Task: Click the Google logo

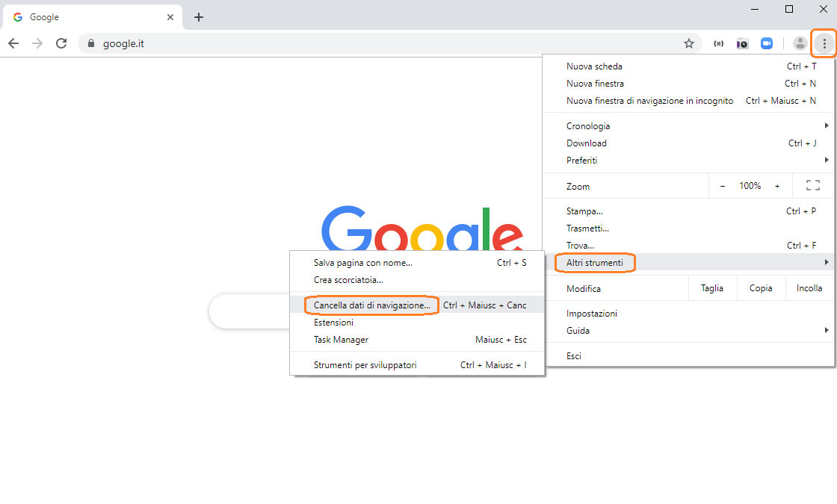Action: click(x=421, y=228)
